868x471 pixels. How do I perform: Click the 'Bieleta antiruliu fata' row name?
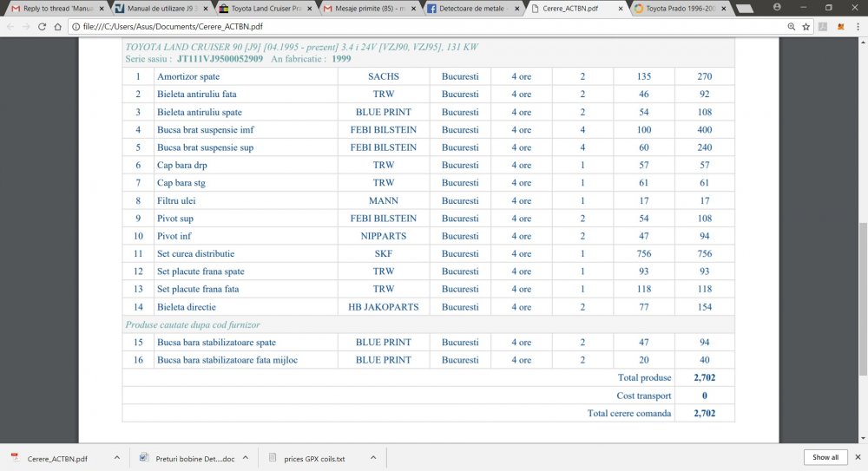click(196, 94)
